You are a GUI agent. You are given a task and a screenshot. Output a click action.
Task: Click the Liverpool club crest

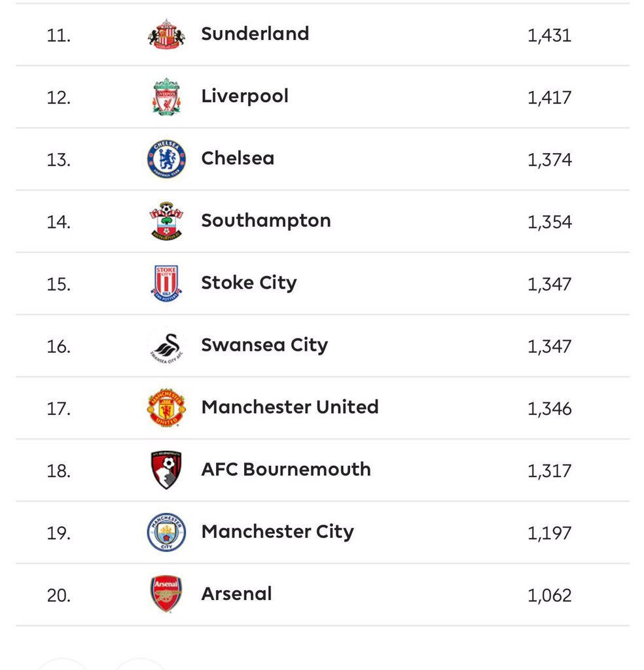point(166,97)
